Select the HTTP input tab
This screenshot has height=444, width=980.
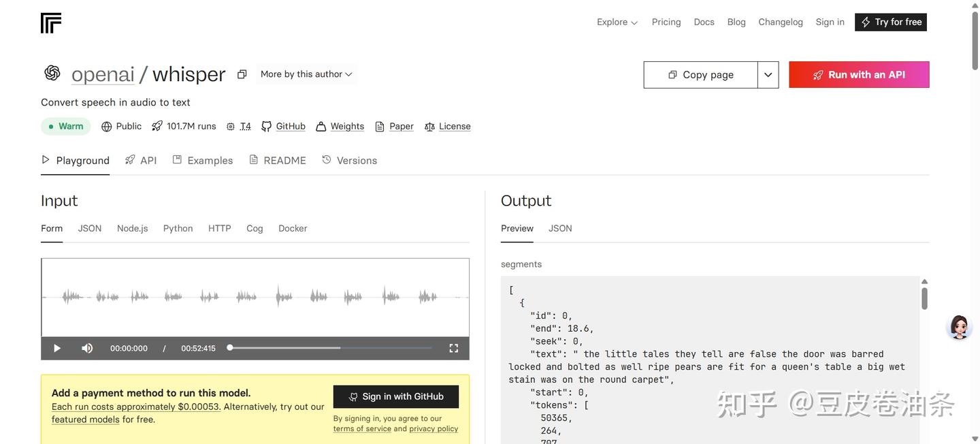[x=220, y=228]
